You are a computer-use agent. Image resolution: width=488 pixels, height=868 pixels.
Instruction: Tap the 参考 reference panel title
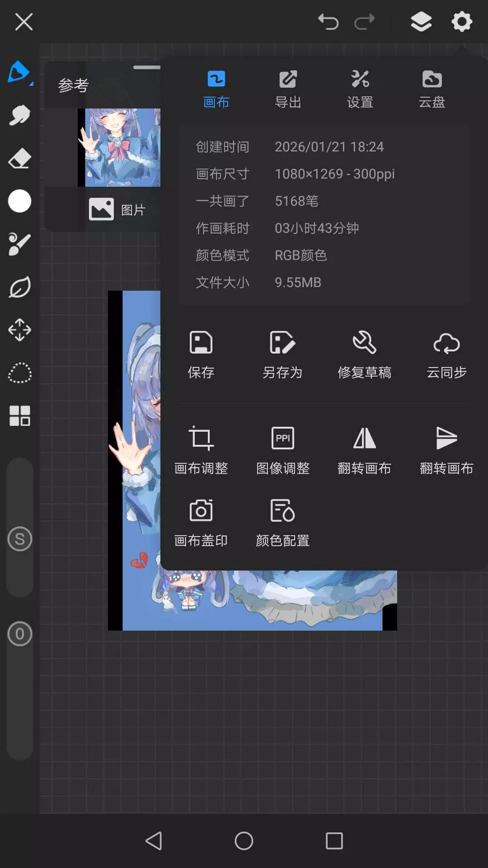point(73,85)
